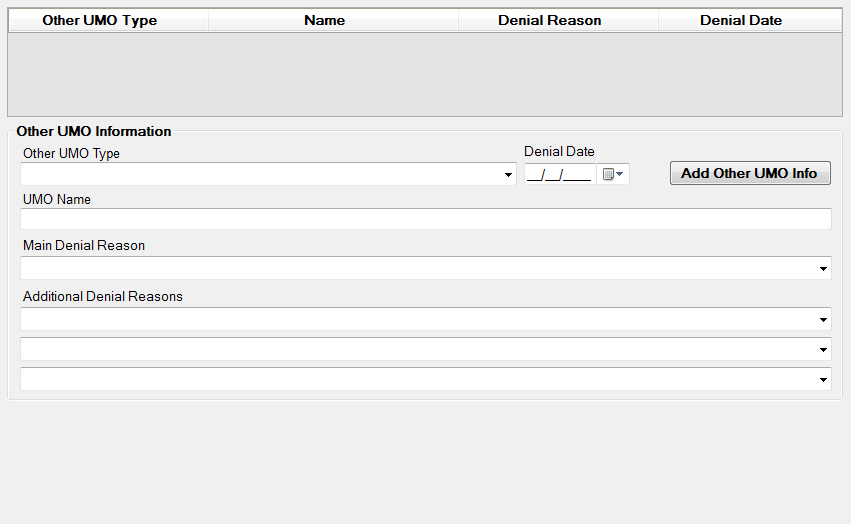The image size is (851, 524).
Task: Open the third Additional Denial Reasons dropdown arrow
Action: click(823, 380)
